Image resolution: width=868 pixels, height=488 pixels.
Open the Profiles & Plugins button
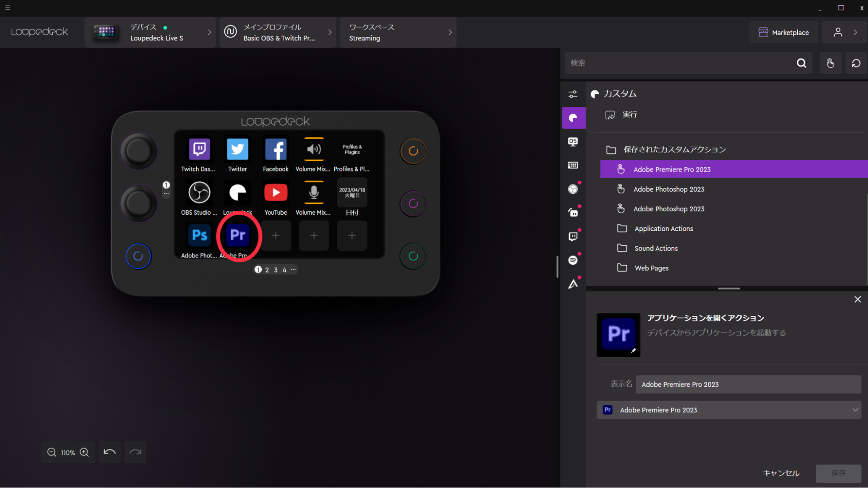pos(352,149)
